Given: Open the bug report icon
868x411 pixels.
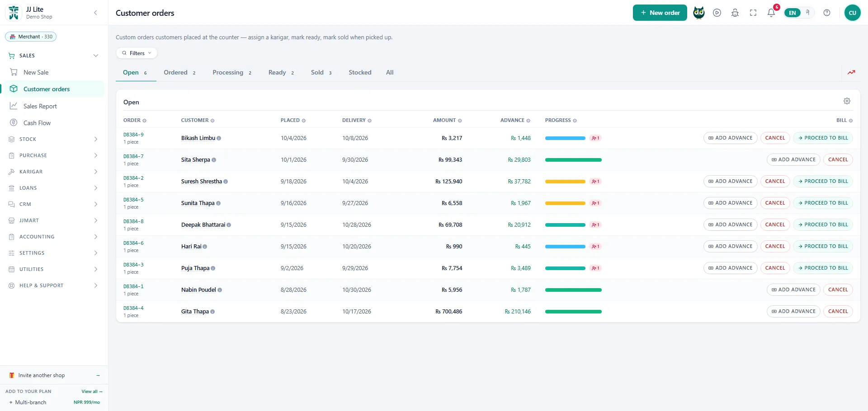Looking at the screenshot, I should coord(735,13).
